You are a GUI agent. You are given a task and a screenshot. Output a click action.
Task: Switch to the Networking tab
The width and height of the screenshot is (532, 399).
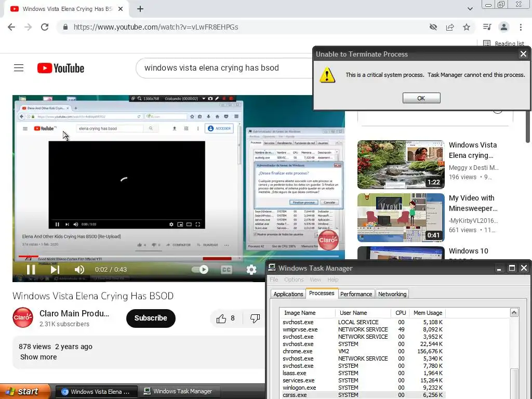click(x=392, y=294)
